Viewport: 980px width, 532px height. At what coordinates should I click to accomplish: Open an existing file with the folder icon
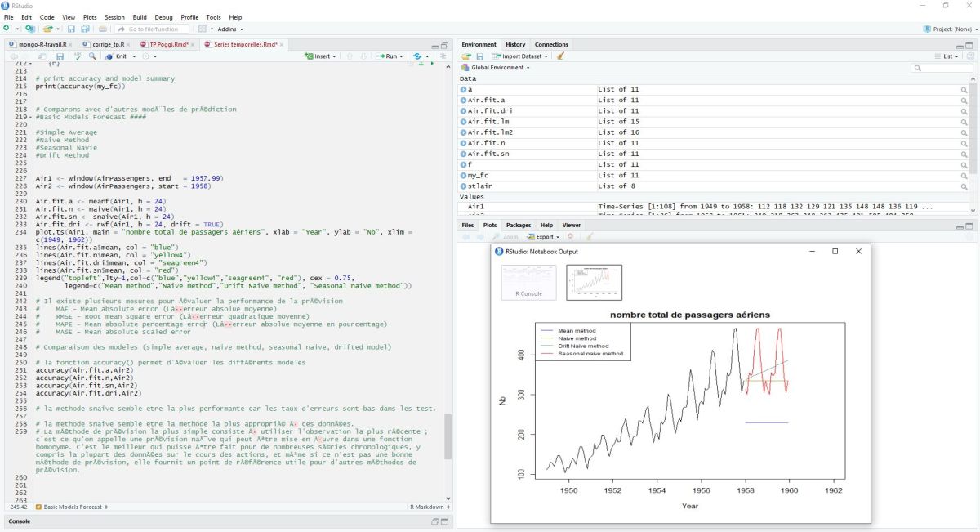47,29
